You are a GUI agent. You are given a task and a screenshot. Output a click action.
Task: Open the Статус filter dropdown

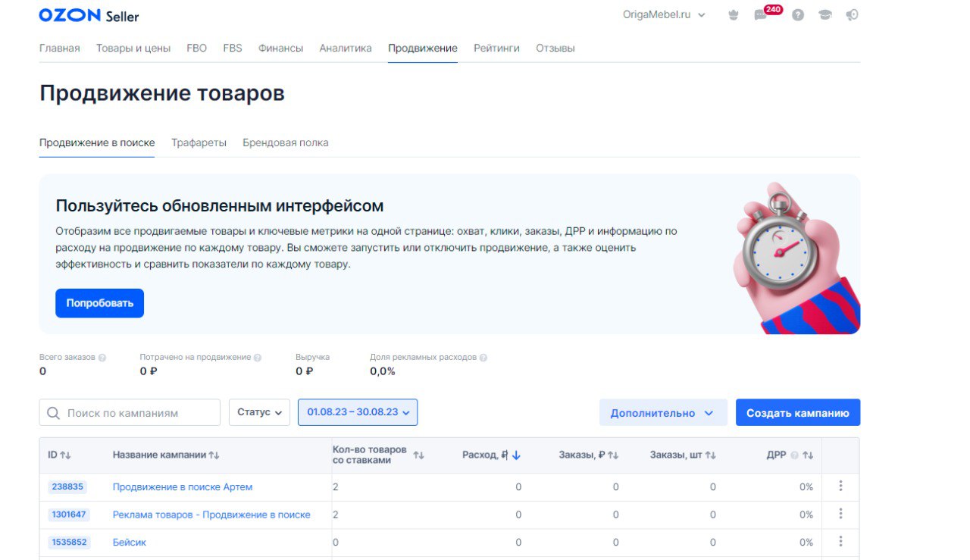click(259, 412)
